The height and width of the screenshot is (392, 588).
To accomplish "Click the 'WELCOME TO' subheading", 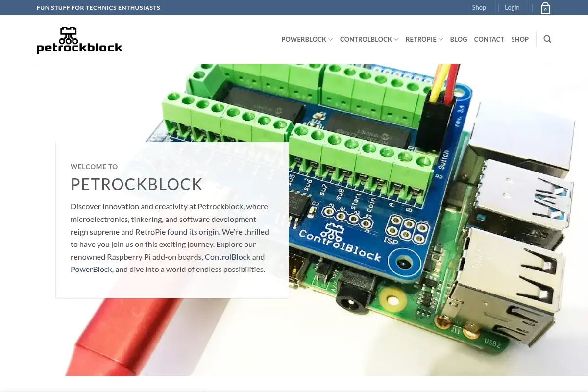I will (x=94, y=167).
